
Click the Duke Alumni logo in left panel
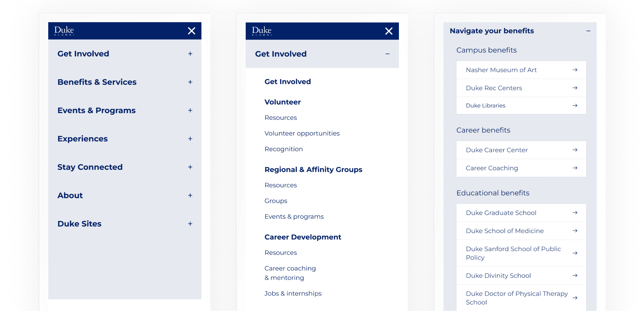(x=64, y=31)
